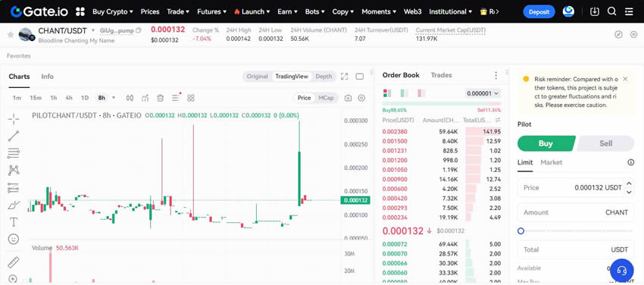Viewport: 644px width, 285px height.
Task: Click the trash delete drawings icon
Action: tap(160, 98)
